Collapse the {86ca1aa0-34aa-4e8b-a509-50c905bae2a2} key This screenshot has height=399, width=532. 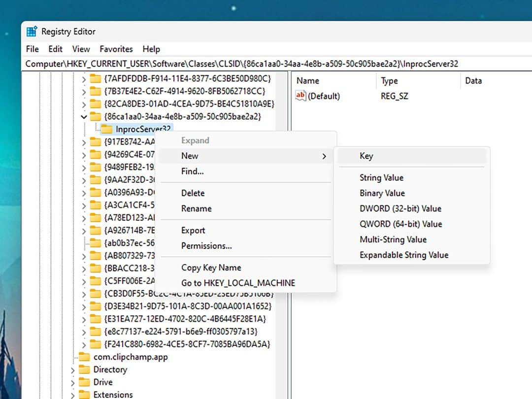click(x=84, y=117)
